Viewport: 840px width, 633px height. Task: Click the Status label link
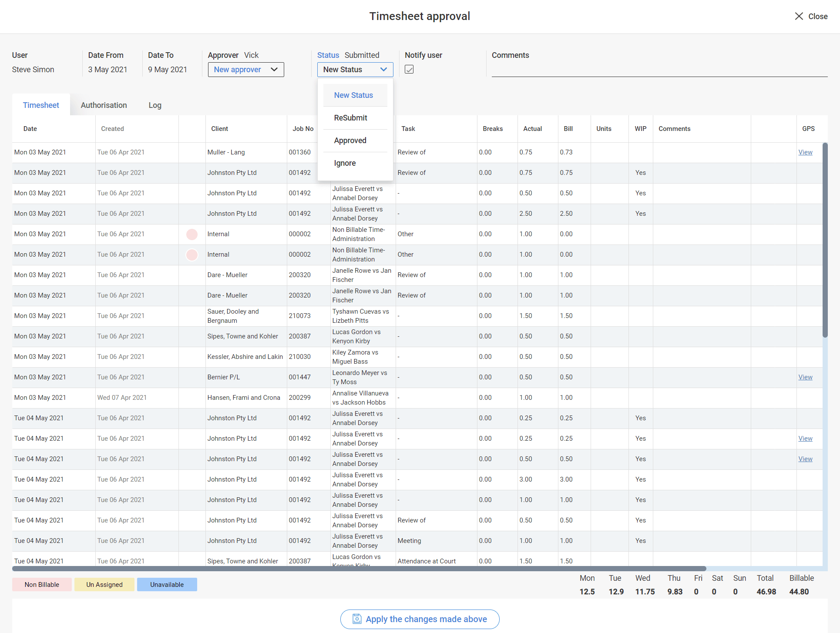click(328, 55)
